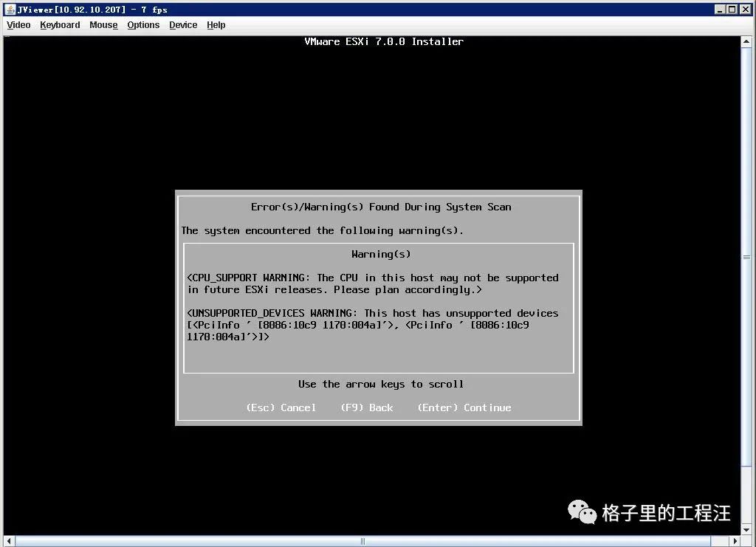Screen dimensions: 756x547
Task: Click (F9) Back in the installer dialog
Action: (367, 407)
